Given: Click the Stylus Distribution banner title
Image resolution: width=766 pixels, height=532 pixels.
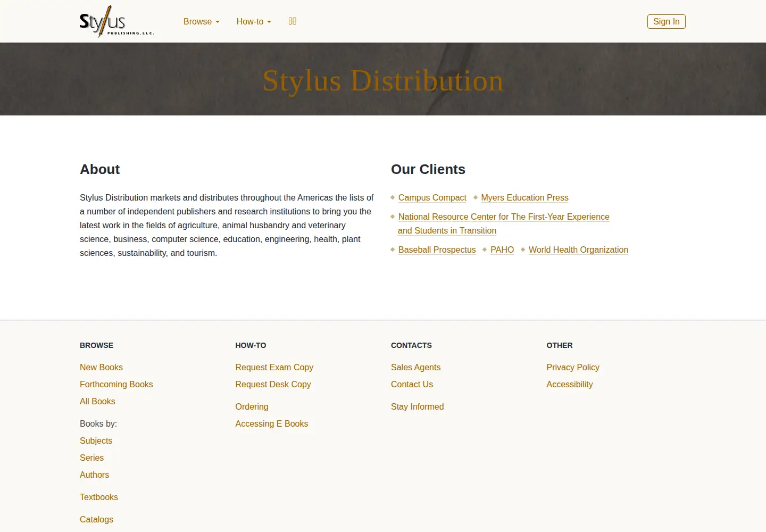Looking at the screenshot, I should [383, 80].
